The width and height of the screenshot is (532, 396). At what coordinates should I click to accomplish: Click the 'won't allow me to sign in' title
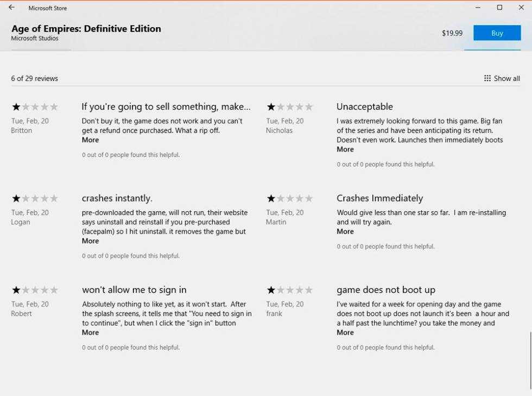click(134, 290)
